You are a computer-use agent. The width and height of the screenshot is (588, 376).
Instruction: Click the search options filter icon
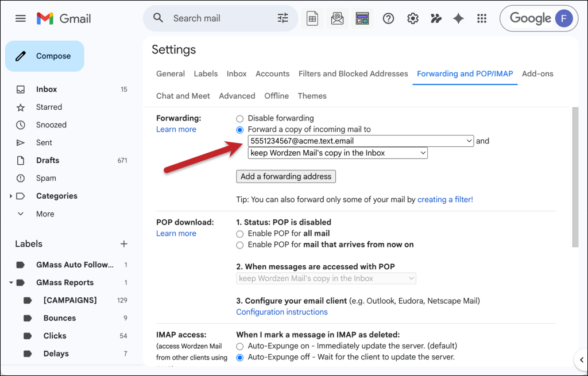(283, 18)
